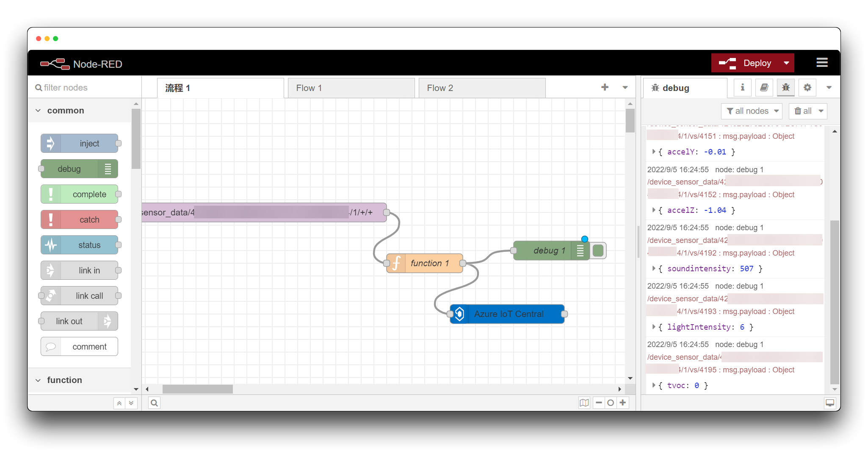868x452 pixels.
Task: Click the canvas horizontal scrollbar thumb
Action: point(198,389)
